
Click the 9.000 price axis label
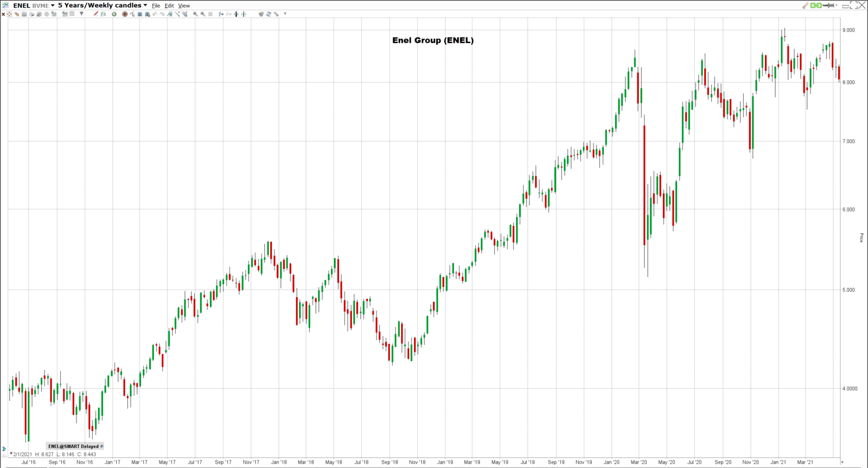point(848,30)
